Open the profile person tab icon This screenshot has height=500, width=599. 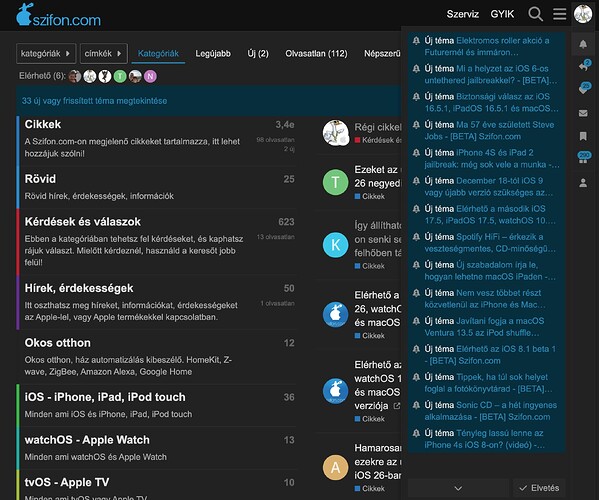583,183
